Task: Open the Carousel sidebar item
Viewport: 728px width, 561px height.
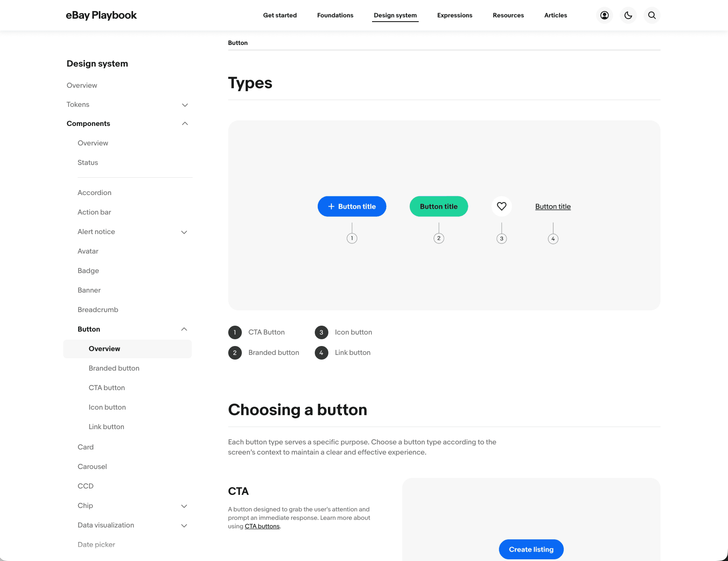Action: pos(92,466)
